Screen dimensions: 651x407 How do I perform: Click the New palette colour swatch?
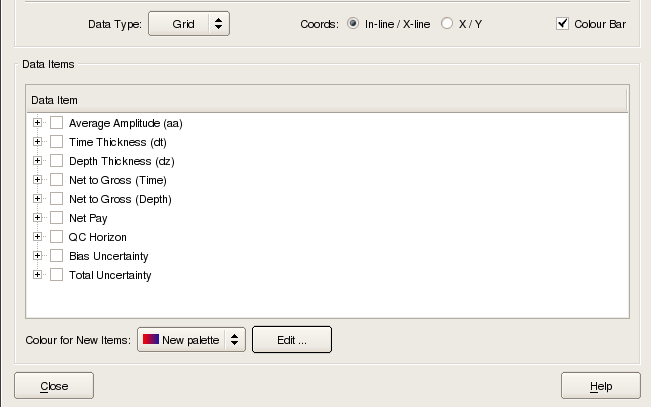pyautogui.click(x=151, y=340)
